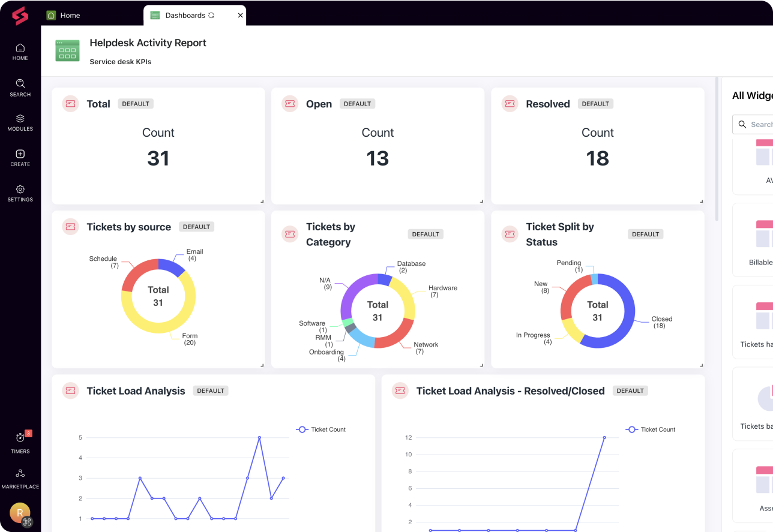Viewport: 773px width, 532px height.
Task: Click the SuperOps logo at top left
Action: [x=20, y=16]
